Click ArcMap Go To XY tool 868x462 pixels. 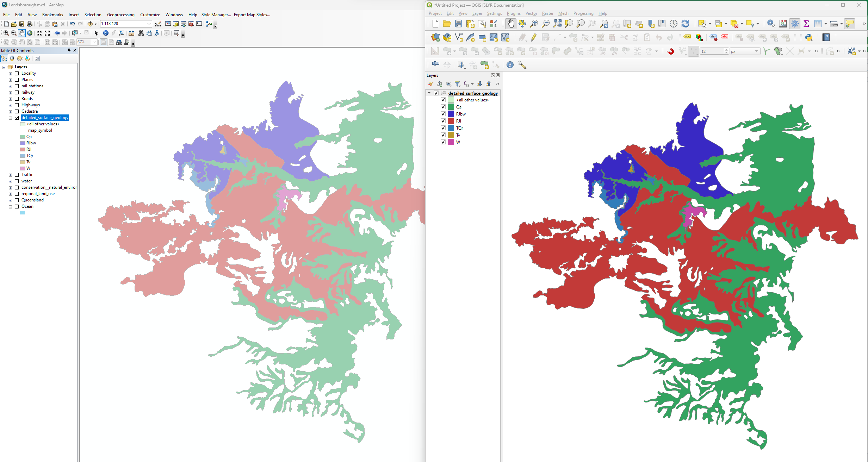157,33
